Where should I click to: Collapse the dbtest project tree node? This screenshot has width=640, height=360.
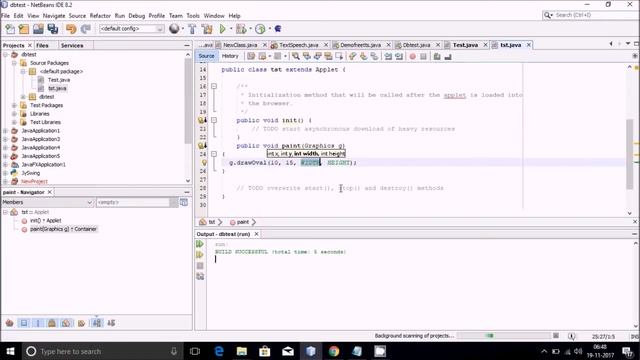[6, 54]
